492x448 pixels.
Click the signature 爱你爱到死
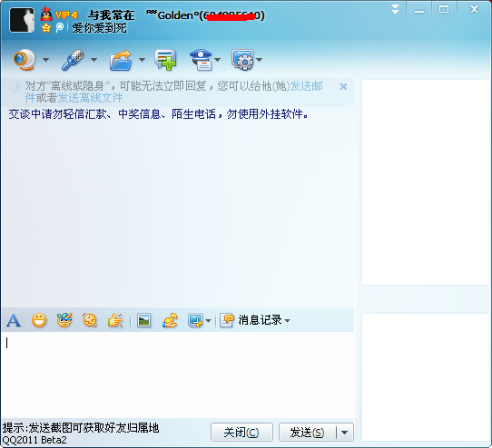pos(100,28)
